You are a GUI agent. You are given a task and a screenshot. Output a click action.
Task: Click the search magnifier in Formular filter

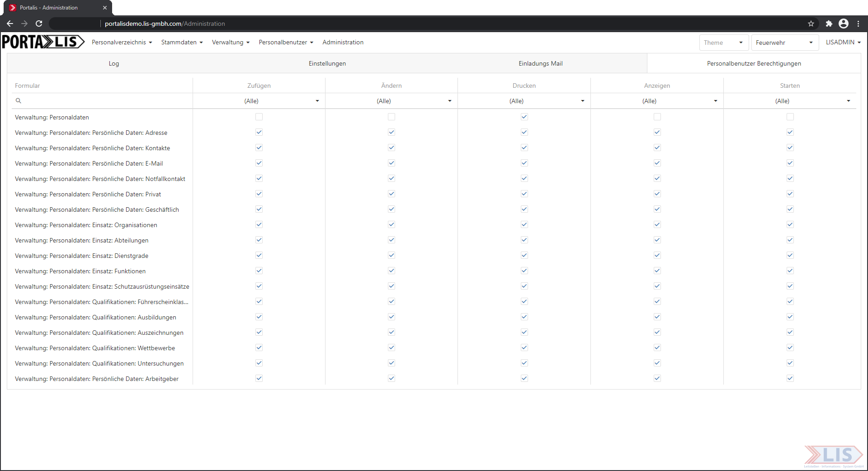(x=19, y=101)
